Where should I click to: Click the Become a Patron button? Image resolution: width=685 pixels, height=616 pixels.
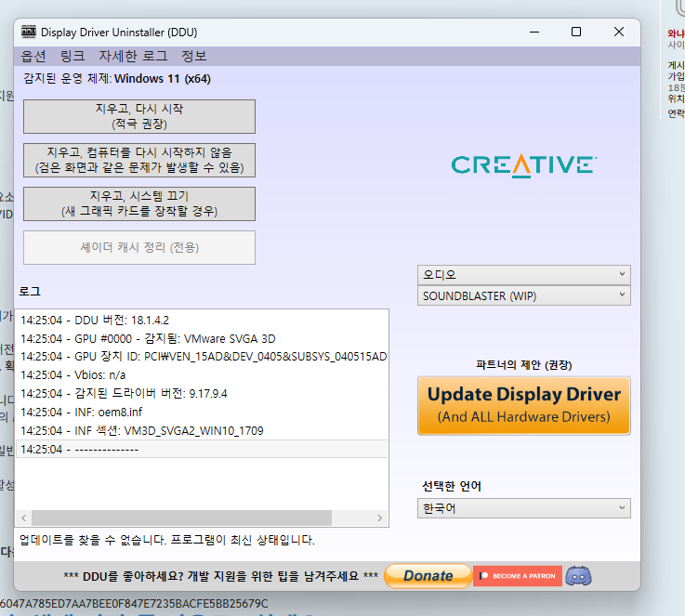518,576
